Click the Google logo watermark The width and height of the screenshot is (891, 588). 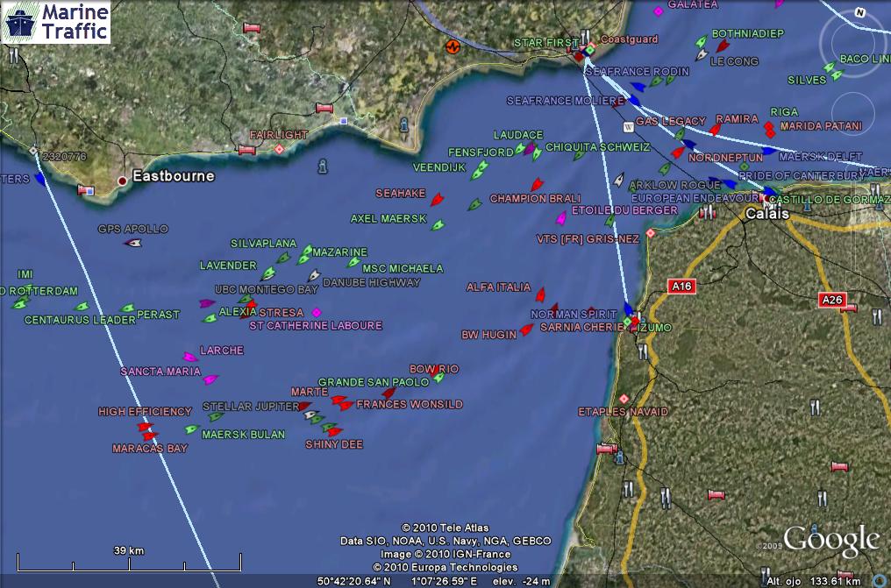point(830,542)
